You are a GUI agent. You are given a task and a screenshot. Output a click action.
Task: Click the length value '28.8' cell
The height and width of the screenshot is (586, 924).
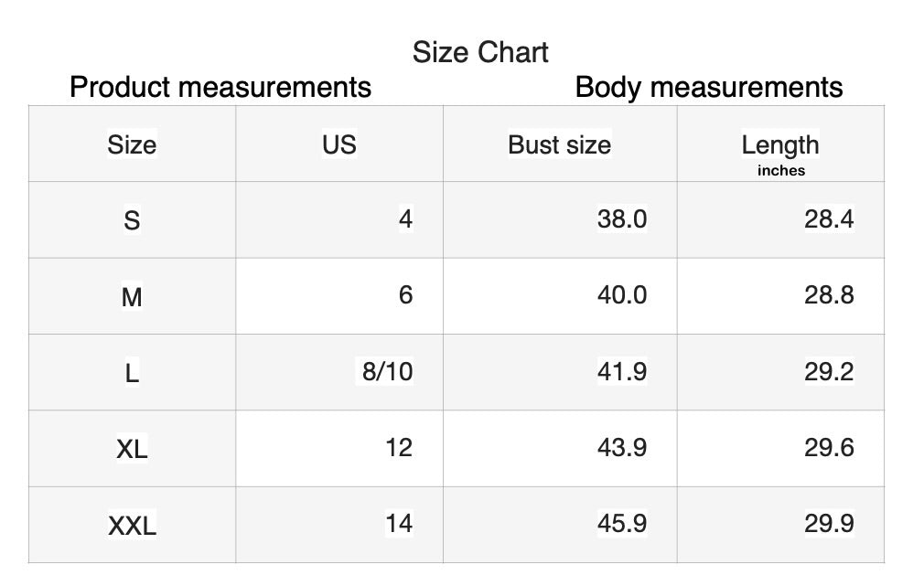829,294
